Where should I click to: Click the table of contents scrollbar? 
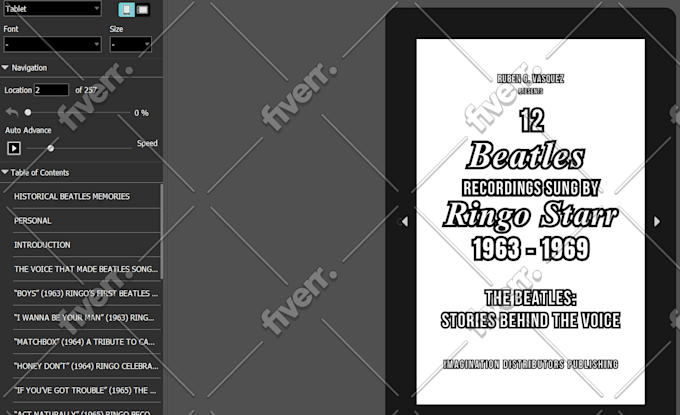click(162, 231)
